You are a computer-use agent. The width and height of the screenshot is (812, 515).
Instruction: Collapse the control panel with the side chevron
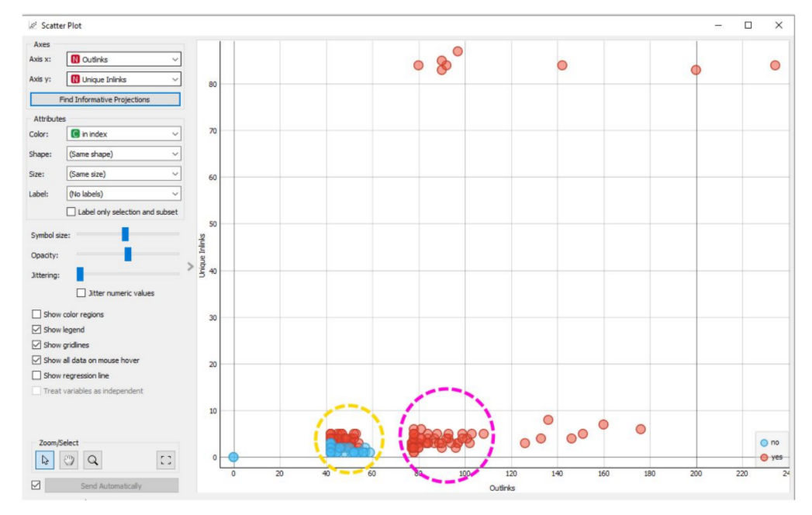click(x=190, y=267)
